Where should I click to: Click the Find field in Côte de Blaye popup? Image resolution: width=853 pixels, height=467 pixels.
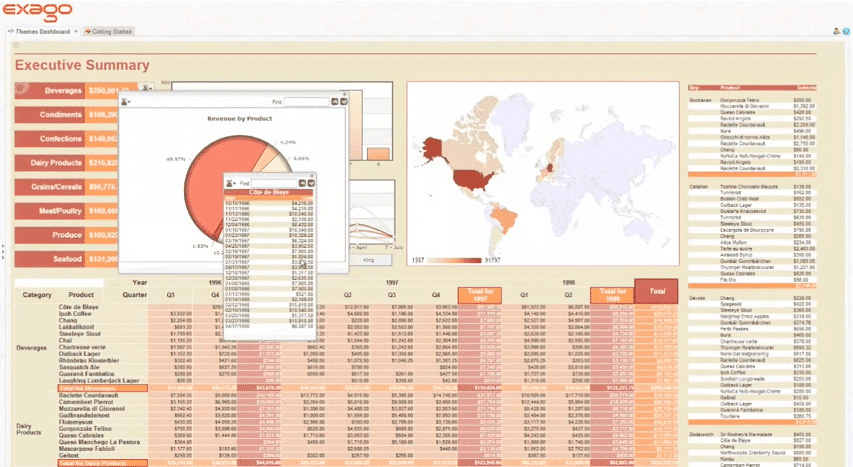pos(275,184)
